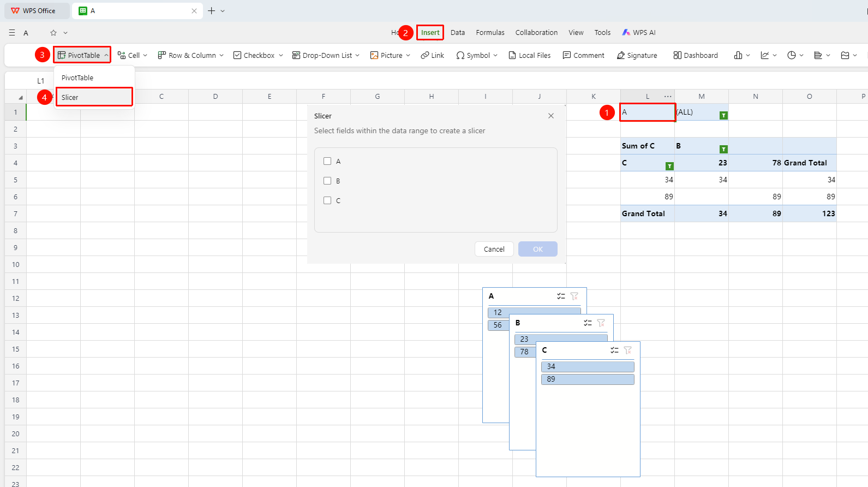Insert a Link from toolbar
This screenshot has height=487, width=868.
tap(432, 55)
